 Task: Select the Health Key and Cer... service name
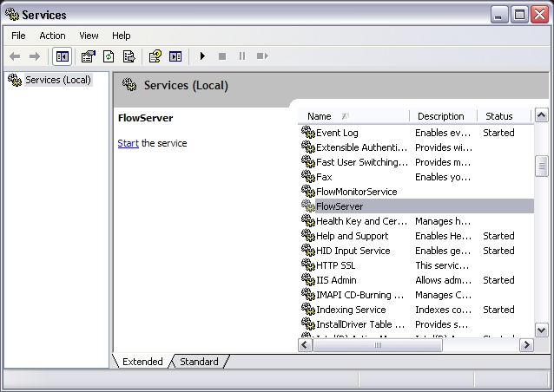361,221
